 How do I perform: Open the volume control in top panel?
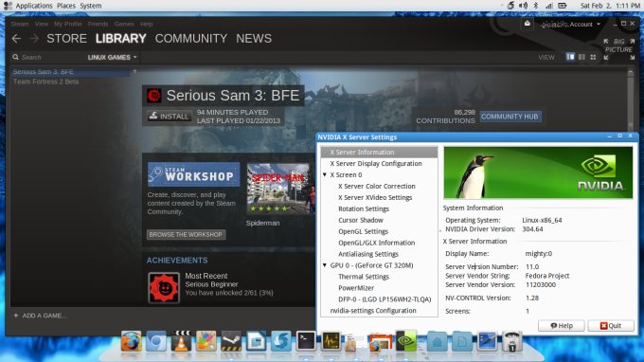pyautogui.click(x=523, y=6)
